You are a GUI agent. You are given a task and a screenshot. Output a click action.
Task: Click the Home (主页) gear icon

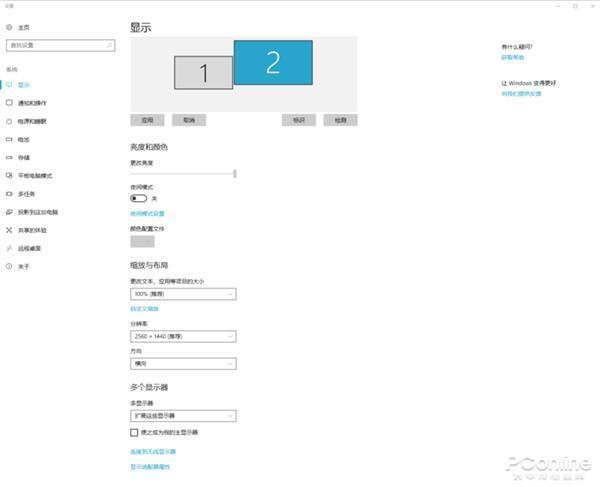10,28
